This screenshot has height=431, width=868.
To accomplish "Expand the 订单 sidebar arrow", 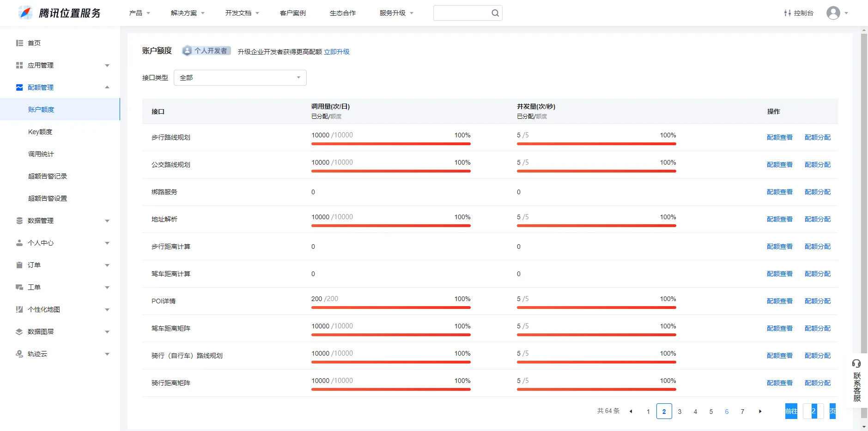I will [x=107, y=265].
